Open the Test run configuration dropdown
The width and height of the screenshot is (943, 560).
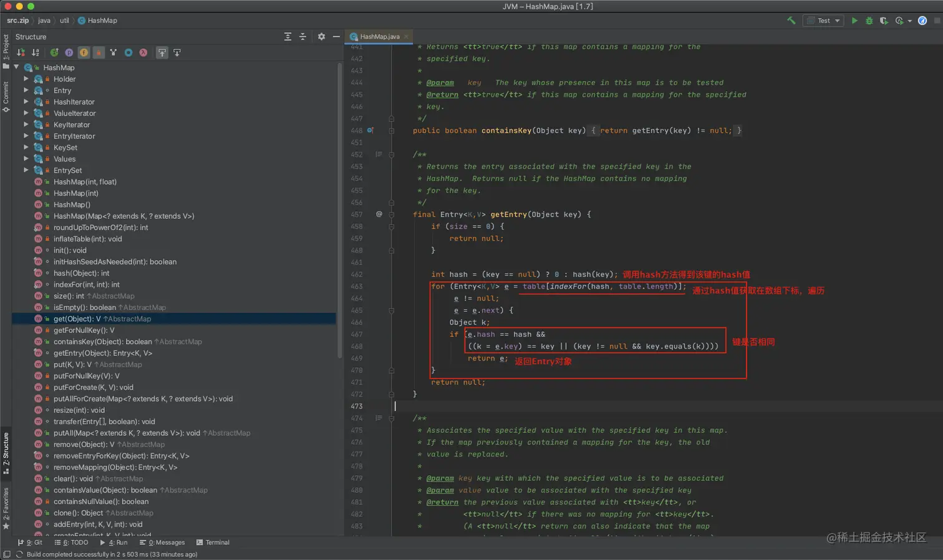click(x=823, y=21)
